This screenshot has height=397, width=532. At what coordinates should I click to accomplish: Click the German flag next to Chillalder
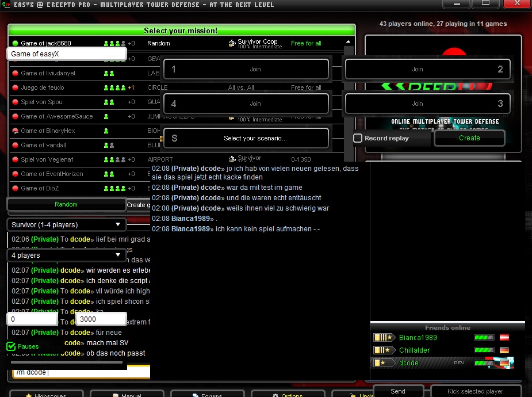pyautogui.click(x=504, y=350)
